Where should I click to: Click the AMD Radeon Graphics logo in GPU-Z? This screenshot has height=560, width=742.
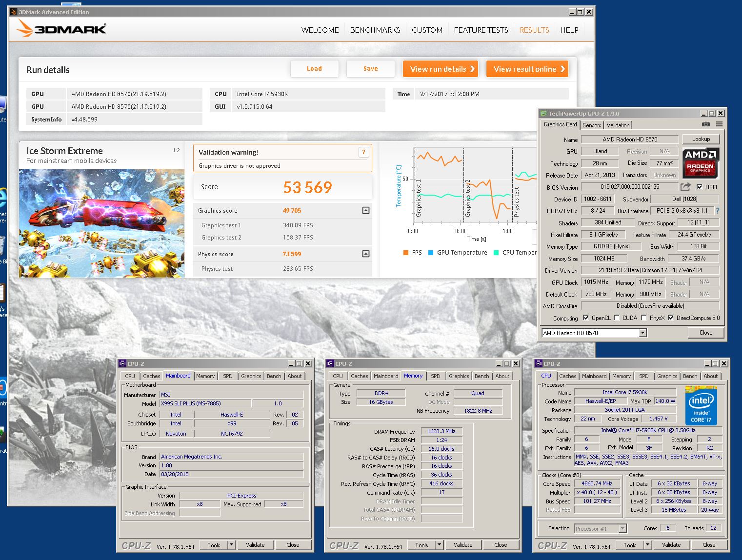click(x=700, y=162)
